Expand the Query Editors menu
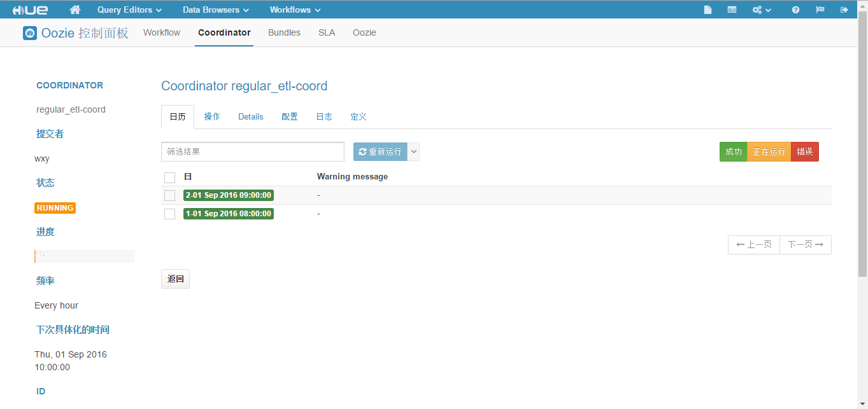Image resolution: width=868 pixels, height=409 pixels. coord(129,10)
